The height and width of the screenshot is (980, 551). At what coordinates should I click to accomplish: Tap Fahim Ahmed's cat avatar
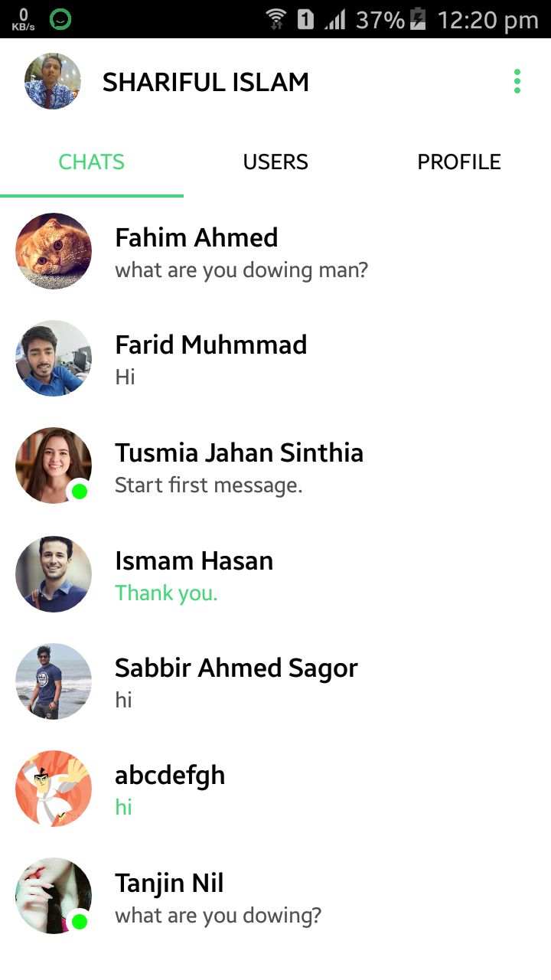click(54, 251)
